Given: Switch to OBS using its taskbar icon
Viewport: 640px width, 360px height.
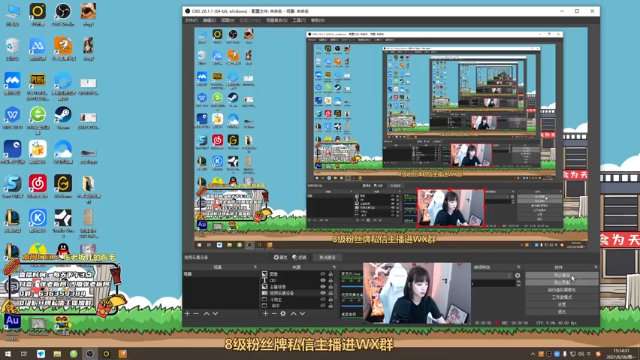Looking at the screenshot, I should pyautogui.click(x=90, y=354).
